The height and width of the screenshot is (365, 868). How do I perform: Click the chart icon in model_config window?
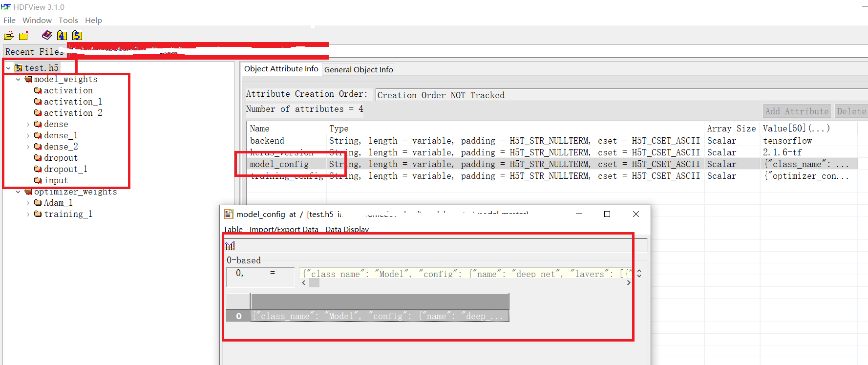point(230,245)
